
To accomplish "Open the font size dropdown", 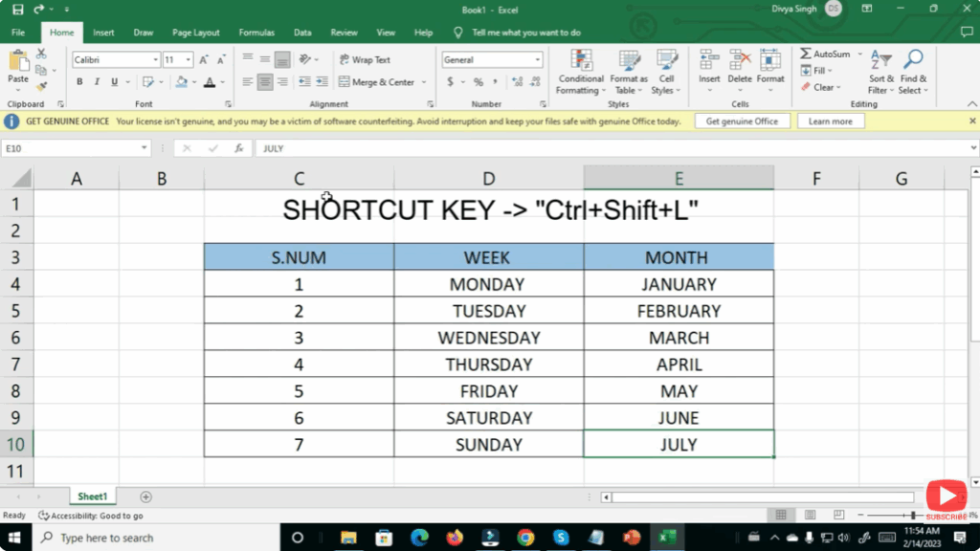I will (x=188, y=59).
